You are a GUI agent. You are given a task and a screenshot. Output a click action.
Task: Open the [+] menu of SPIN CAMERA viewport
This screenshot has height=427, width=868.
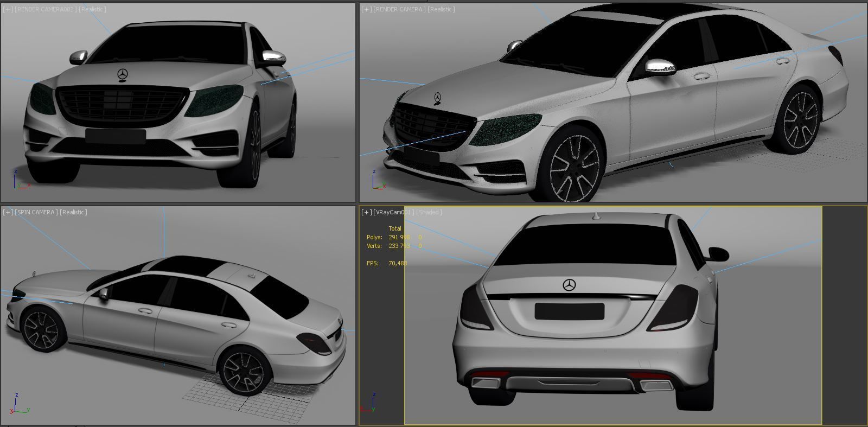pyautogui.click(x=8, y=212)
